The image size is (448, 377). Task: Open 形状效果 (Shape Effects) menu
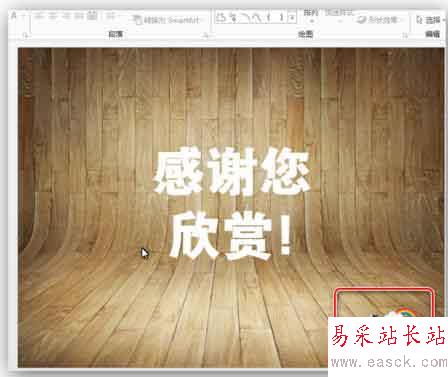[x=380, y=20]
